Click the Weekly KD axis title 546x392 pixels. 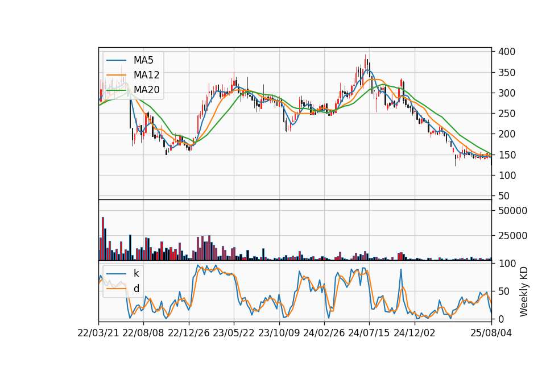click(523, 291)
